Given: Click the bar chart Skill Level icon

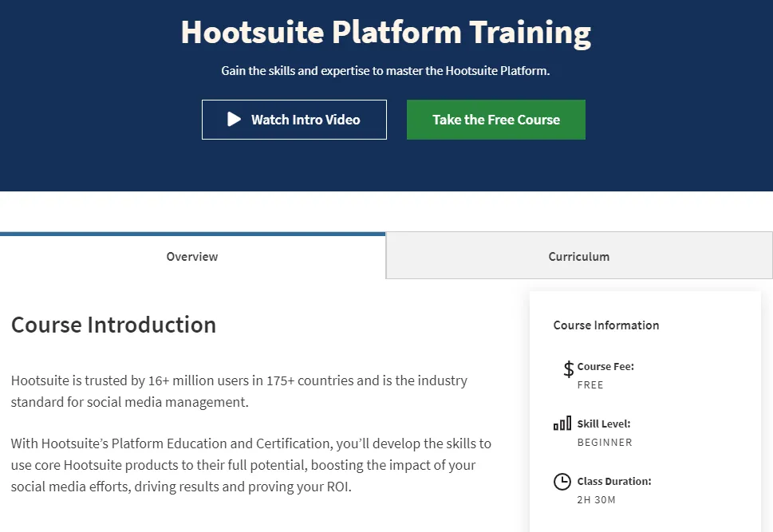Looking at the screenshot, I should (562, 424).
